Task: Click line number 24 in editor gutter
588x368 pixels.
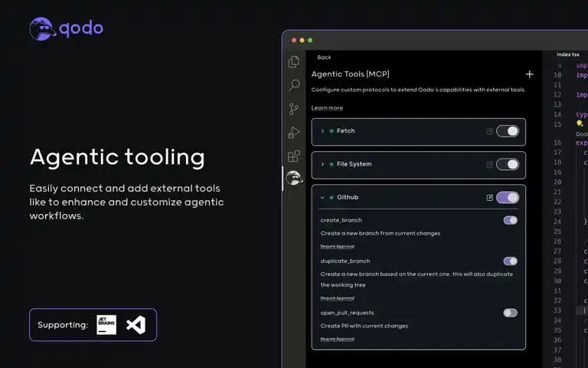Action: [557, 222]
